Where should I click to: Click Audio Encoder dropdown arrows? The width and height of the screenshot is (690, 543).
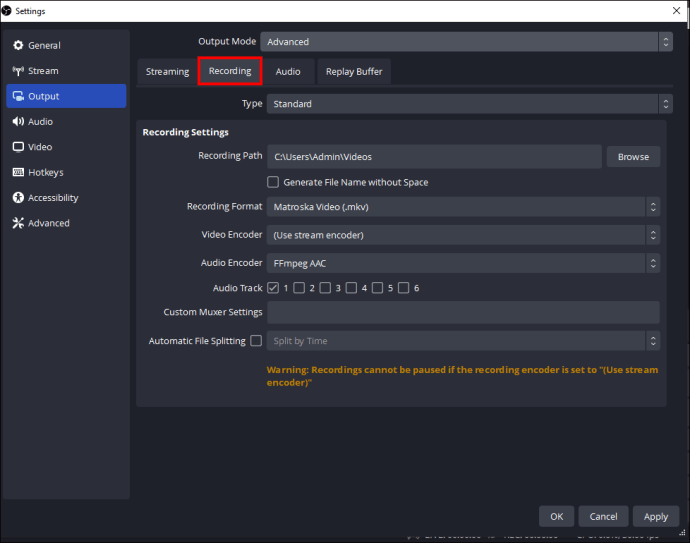click(x=653, y=263)
